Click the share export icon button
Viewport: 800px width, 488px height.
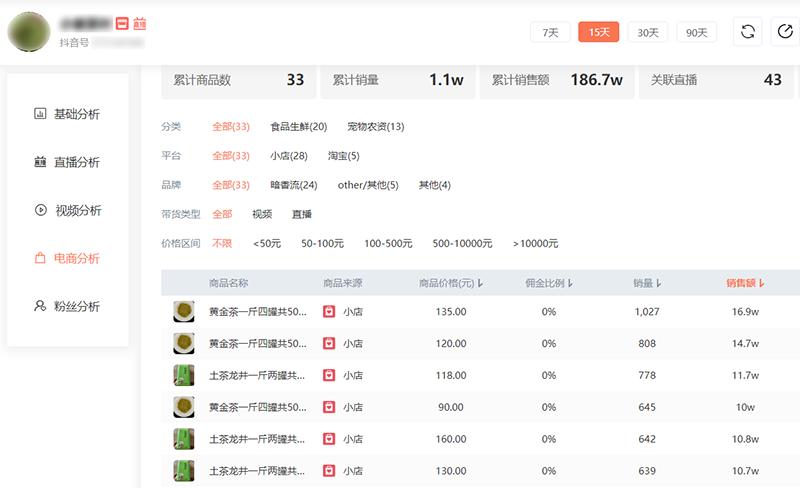(x=784, y=32)
